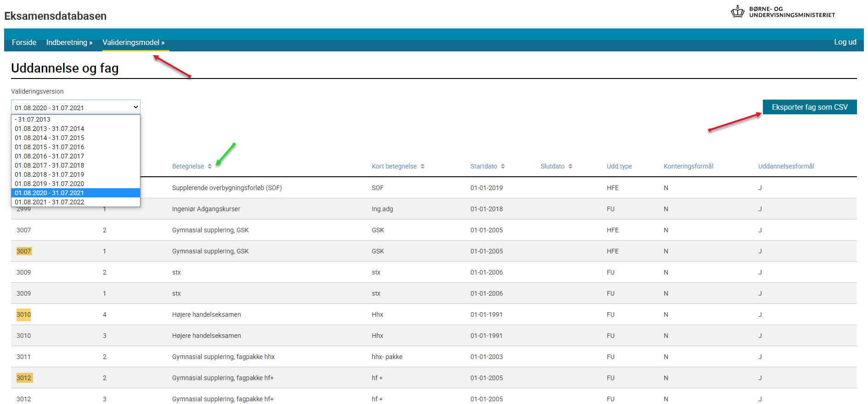Select option 01.08.2016 - 31.07.2017
The width and height of the screenshot is (868, 404).
click(x=76, y=156)
